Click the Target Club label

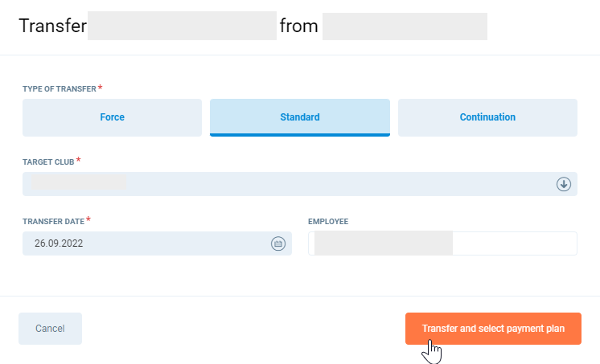47,162
